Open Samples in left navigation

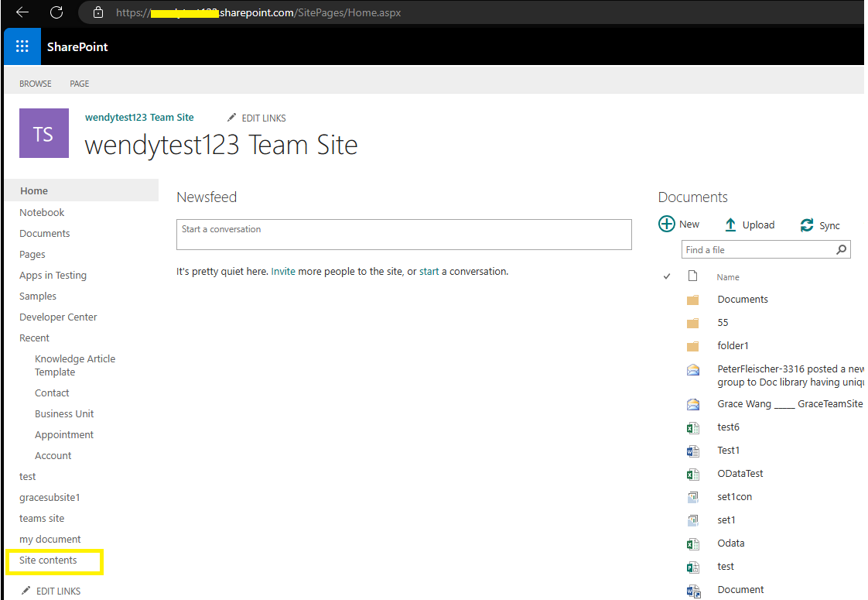pyautogui.click(x=38, y=296)
